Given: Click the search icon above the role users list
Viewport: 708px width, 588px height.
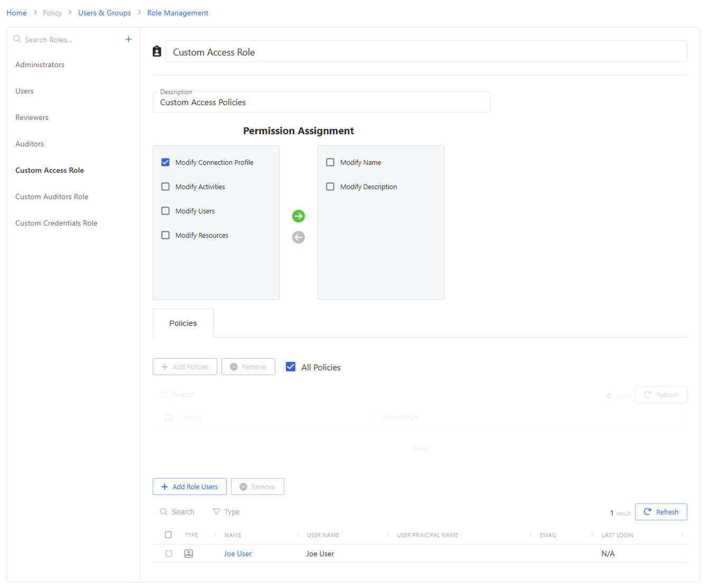Looking at the screenshot, I should click(164, 511).
